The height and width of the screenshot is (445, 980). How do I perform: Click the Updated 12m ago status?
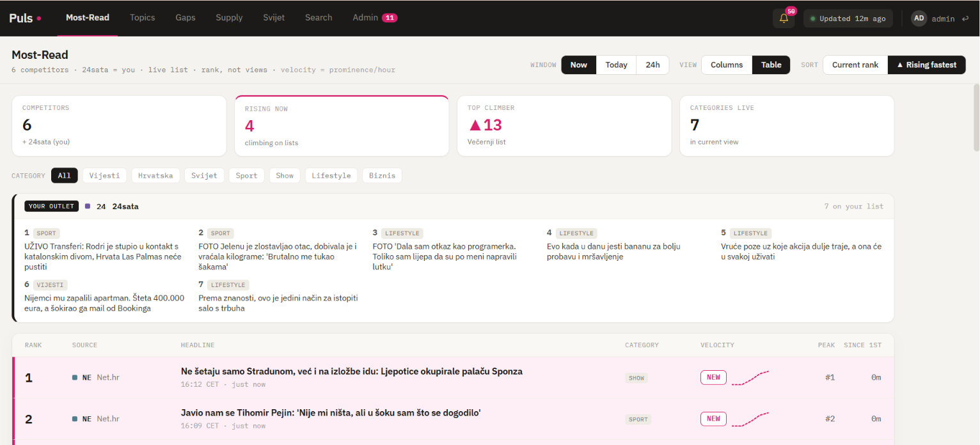pos(848,19)
